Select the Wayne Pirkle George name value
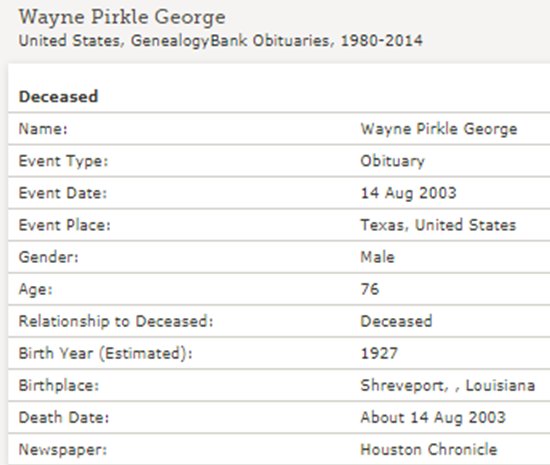This screenshot has width=550, height=465. coord(439,129)
